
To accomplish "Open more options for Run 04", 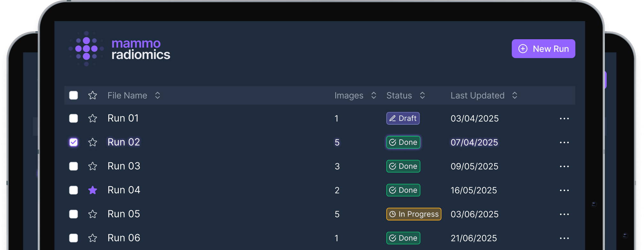I will [x=564, y=190].
